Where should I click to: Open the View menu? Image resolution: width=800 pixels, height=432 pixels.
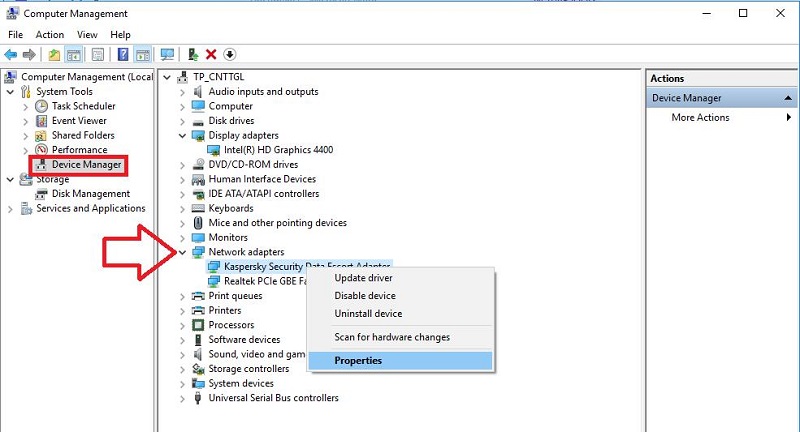tap(87, 35)
